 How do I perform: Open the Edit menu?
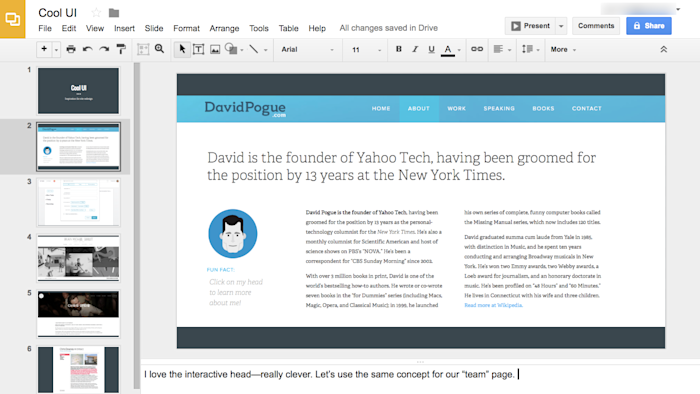coord(69,28)
